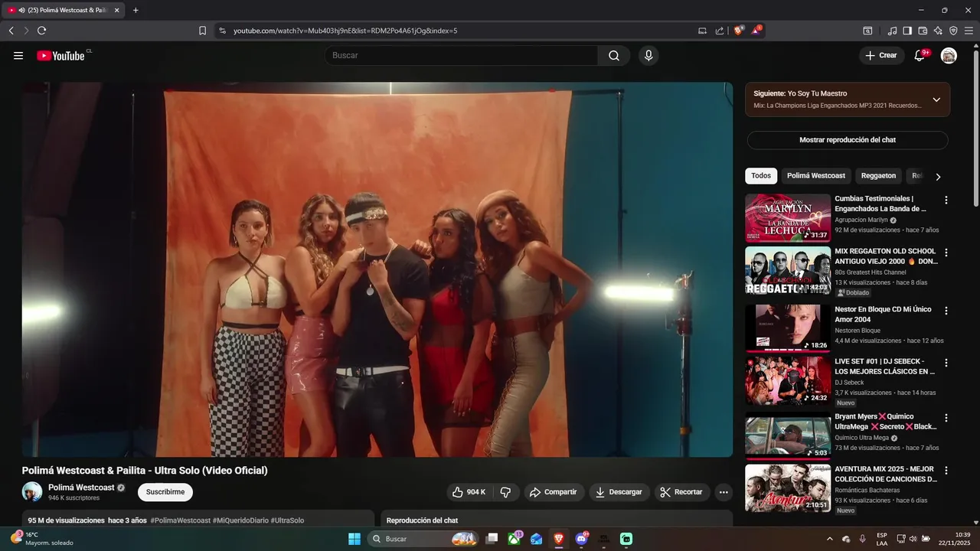This screenshot has height=551, width=980.
Task: Open Polimá Westcoast channel name link
Action: [81, 487]
